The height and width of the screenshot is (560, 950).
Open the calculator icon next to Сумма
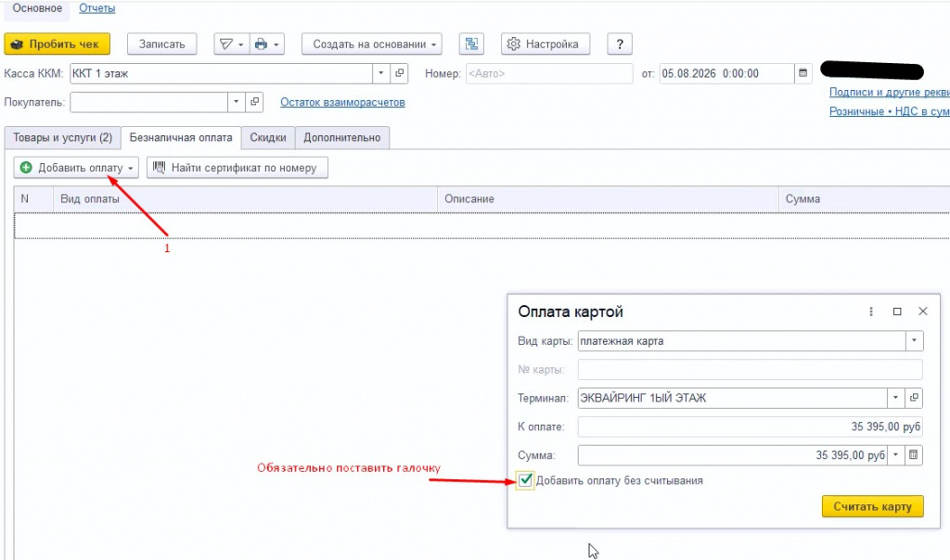click(x=914, y=455)
